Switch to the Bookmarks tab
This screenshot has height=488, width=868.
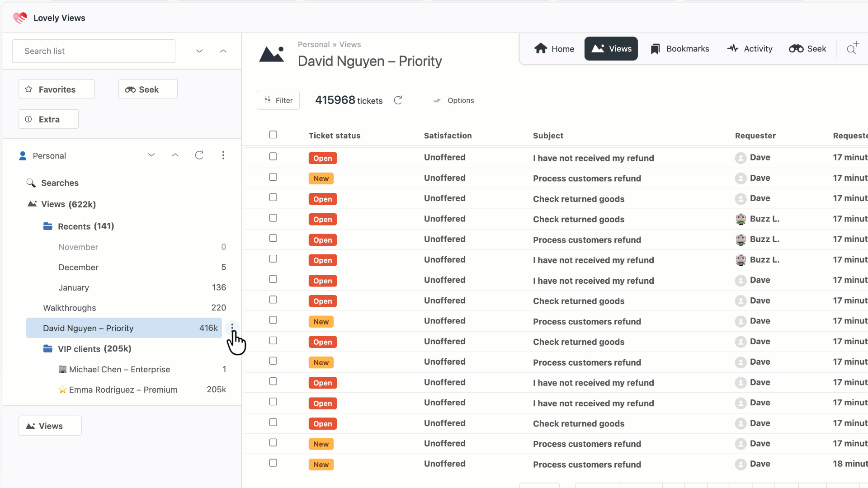(x=679, y=49)
